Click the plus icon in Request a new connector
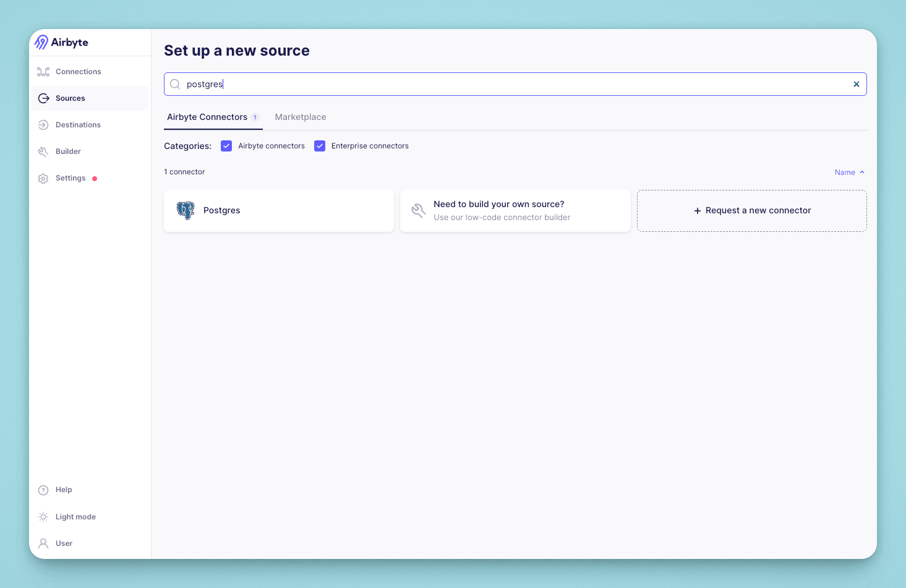Image resolution: width=906 pixels, height=588 pixels. [x=698, y=211]
